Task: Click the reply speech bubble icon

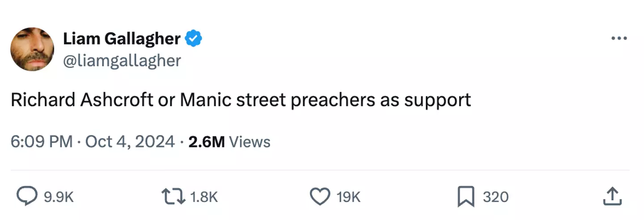Action: click(x=26, y=197)
